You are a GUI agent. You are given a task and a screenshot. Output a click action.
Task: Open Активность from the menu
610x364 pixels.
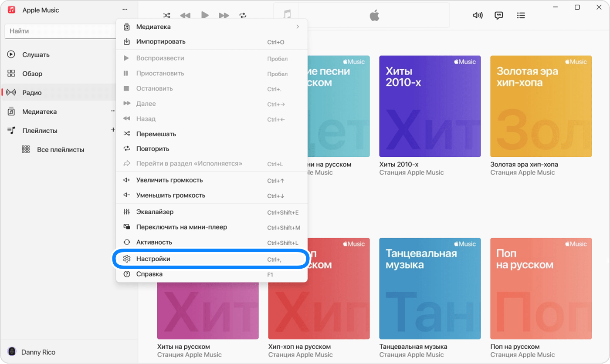[x=212, y=242]
